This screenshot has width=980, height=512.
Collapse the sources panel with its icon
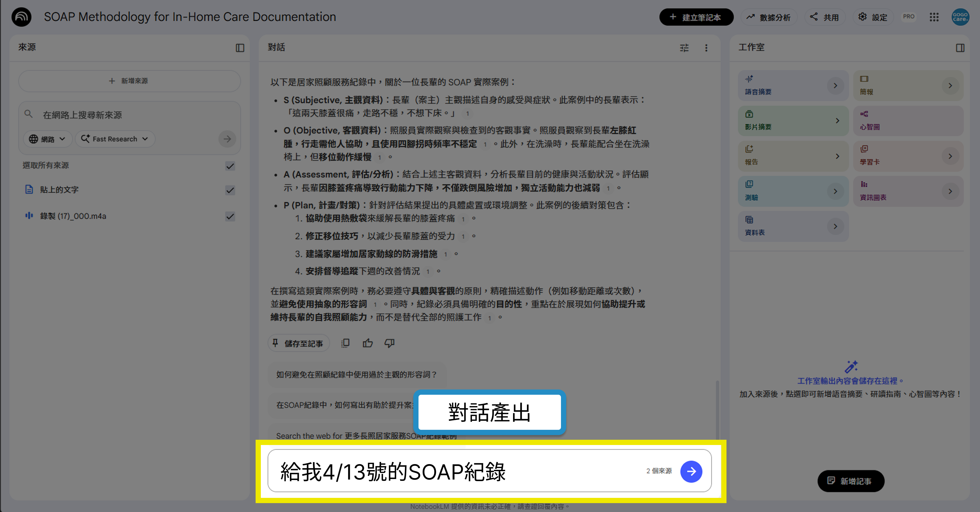[x=240, y=48]
